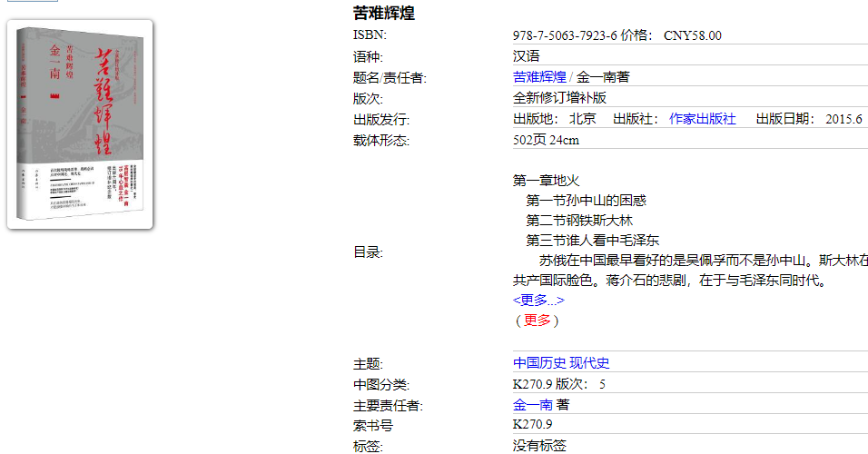Image resolution: width=868 pixels, height=454 pixels.
Task: Click the ISBN number 978-7-5063-7923-6
Action: tap(565, 35)
